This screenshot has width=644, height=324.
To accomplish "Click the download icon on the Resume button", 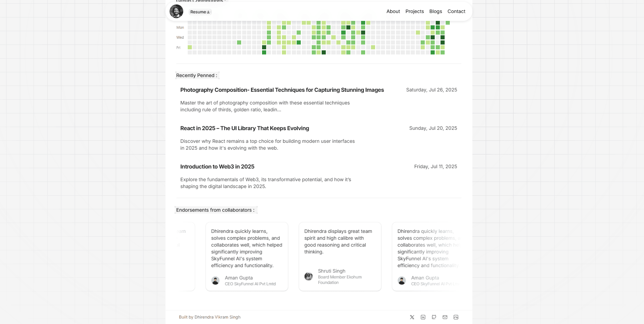I will pos(208,12).
